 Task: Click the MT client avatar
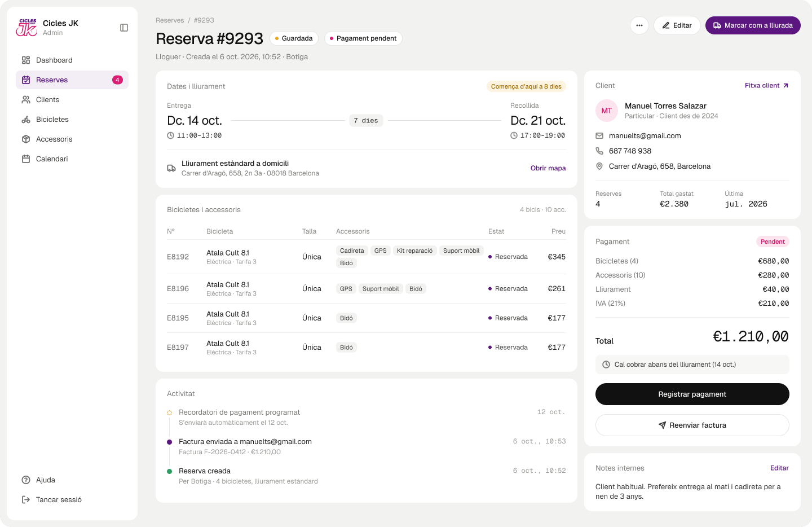click(607, 111)
